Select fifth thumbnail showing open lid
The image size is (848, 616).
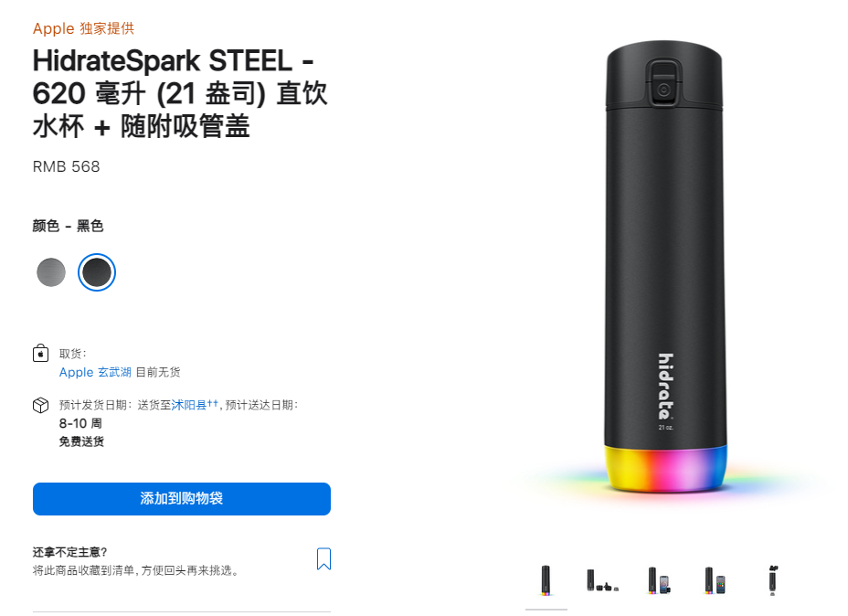(773, 580)
